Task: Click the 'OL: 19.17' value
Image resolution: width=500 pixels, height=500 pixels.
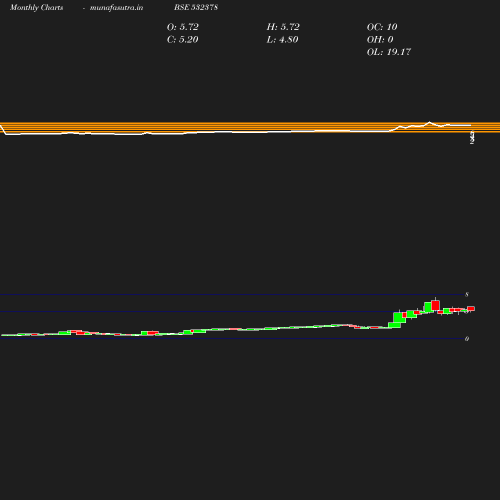Action: pos(389,52)
